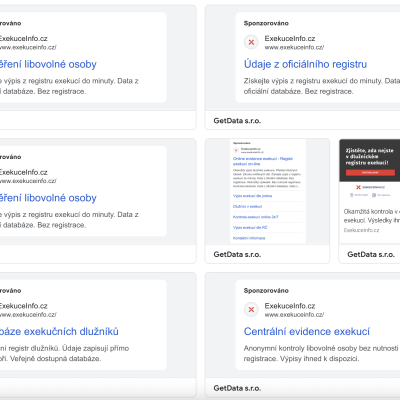Screen dimensions: 400x400
Task: Click 'Sponzorováno' label above 'Centrální evidence exekucí'
Action: point(266,291)
